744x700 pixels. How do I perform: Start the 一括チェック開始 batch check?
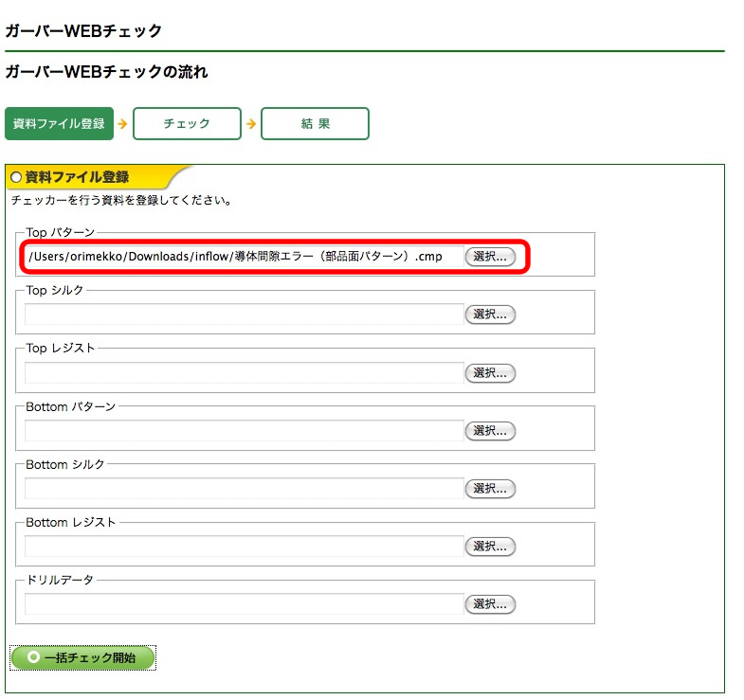83,657
